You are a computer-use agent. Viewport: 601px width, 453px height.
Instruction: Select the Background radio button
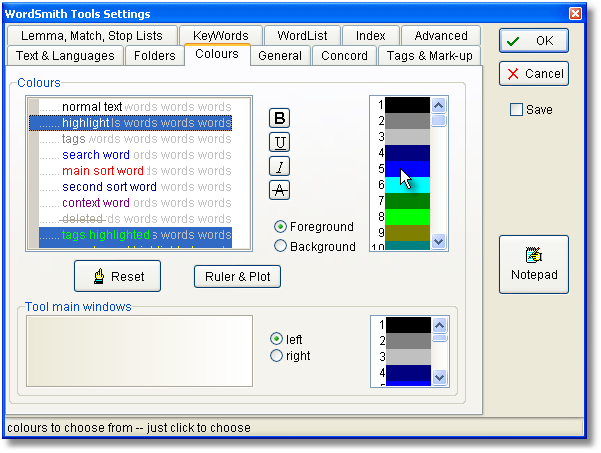point(281,246)
